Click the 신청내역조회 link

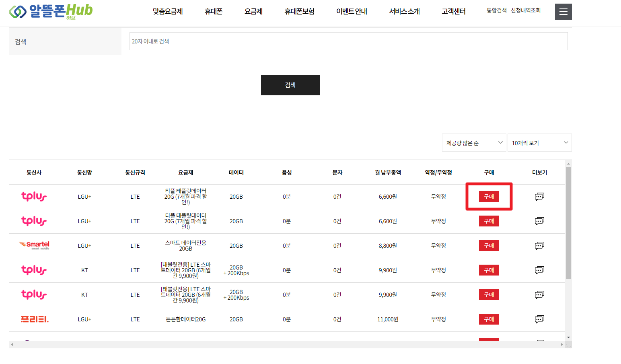click(x=526, y=10)
